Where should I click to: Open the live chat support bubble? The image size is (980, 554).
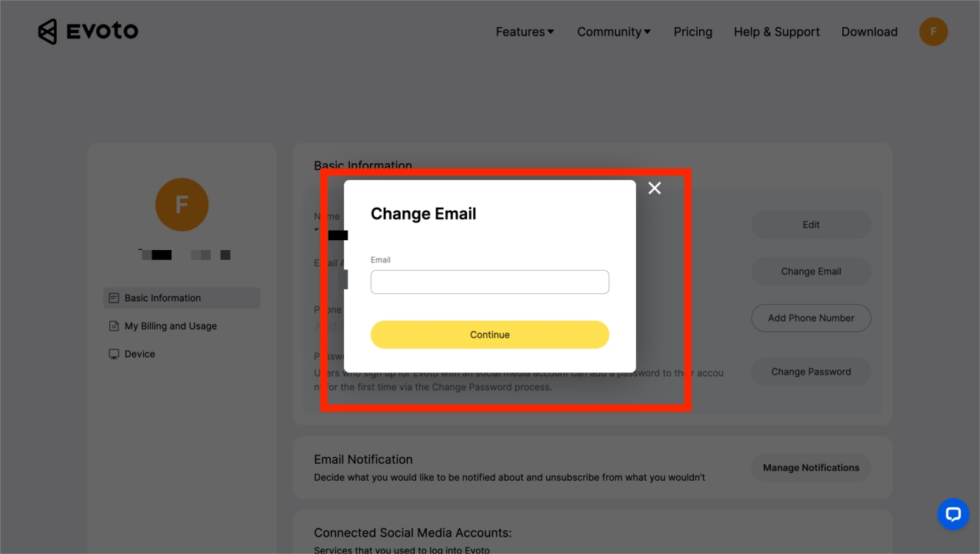point(952,514)
